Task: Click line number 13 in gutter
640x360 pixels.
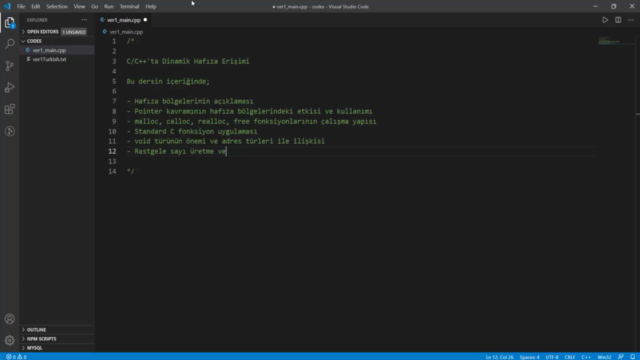Action: pyautogui.click(x=112, y=161)
